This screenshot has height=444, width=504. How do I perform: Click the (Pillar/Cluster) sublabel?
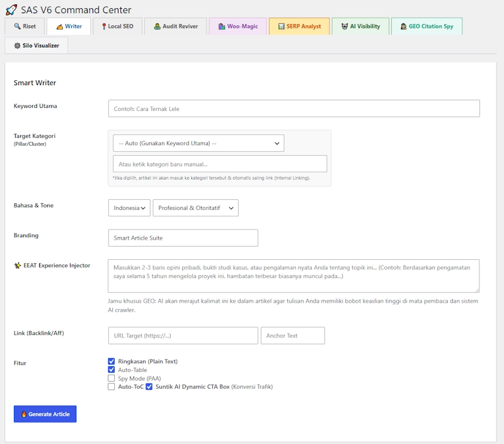[x=30, y=144]
